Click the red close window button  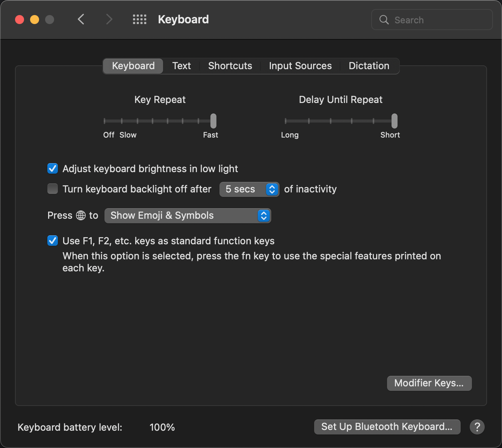(x=20, y=20)
